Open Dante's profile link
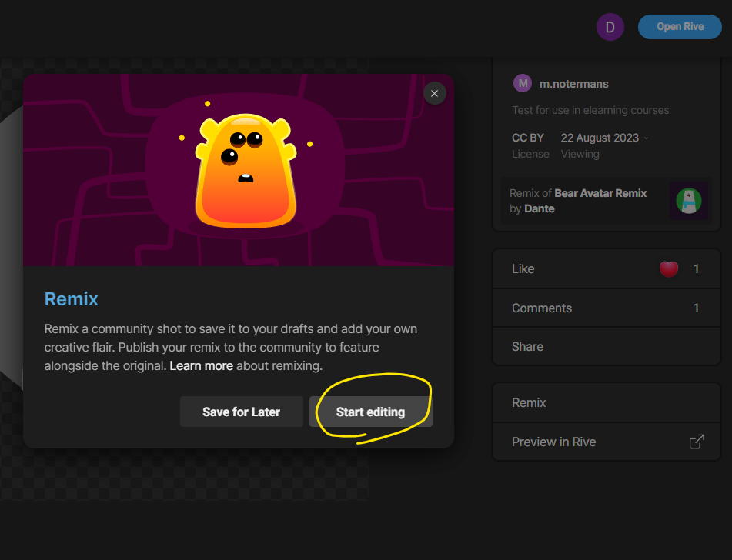This screenshot has height=560, width=732. point(540,208)
